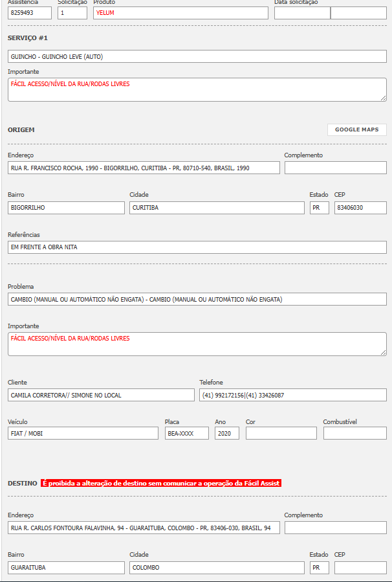Click the Placa field showing BEA-XXXX

tap(186, 434)
